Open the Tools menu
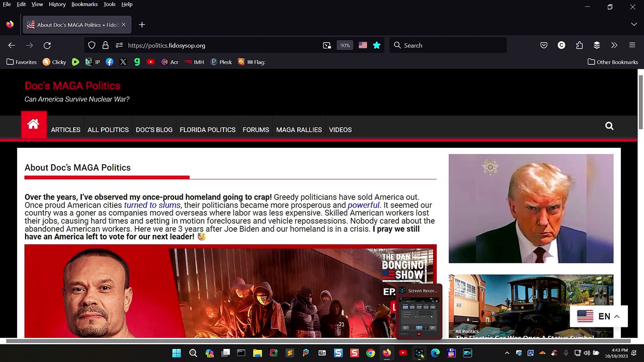This screenshot has height=362, width=644. pyautogui.click(x=110, y=4)
